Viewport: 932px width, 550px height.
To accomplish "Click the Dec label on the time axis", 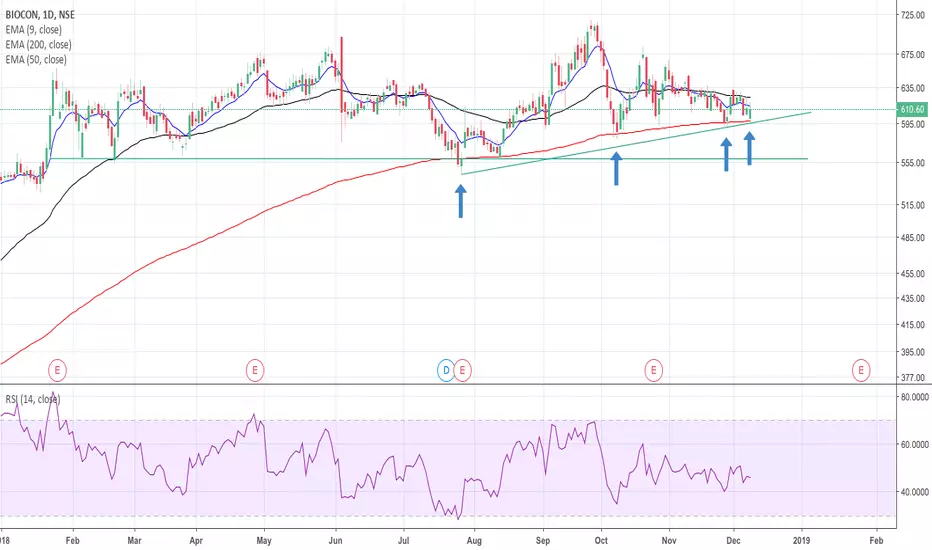I will pos(733,540).
